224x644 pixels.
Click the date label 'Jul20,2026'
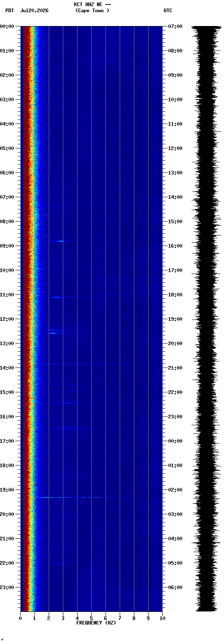pos(34,11)
